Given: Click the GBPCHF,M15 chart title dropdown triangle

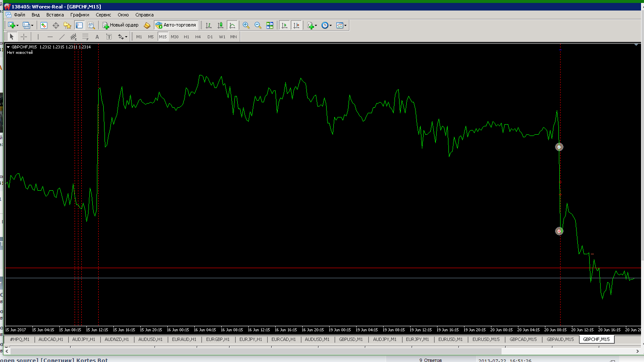Looking at the screenshot, I should (x=8, y=47).
